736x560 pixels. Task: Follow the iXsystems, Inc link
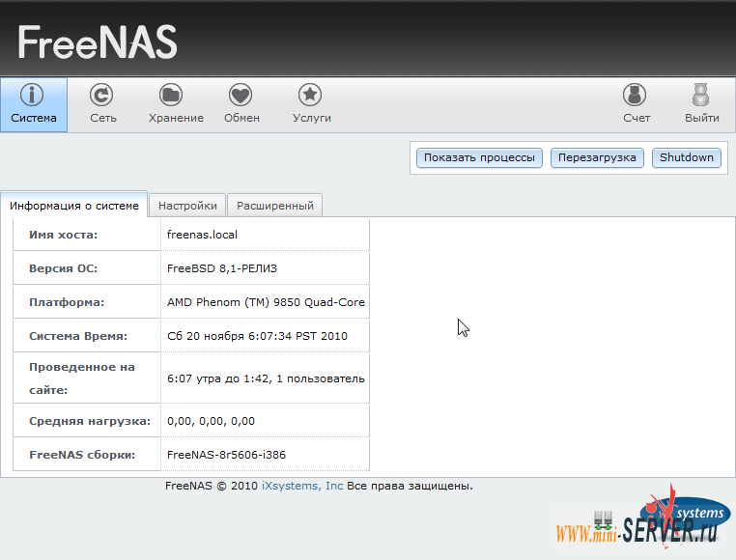click(302, 486)
